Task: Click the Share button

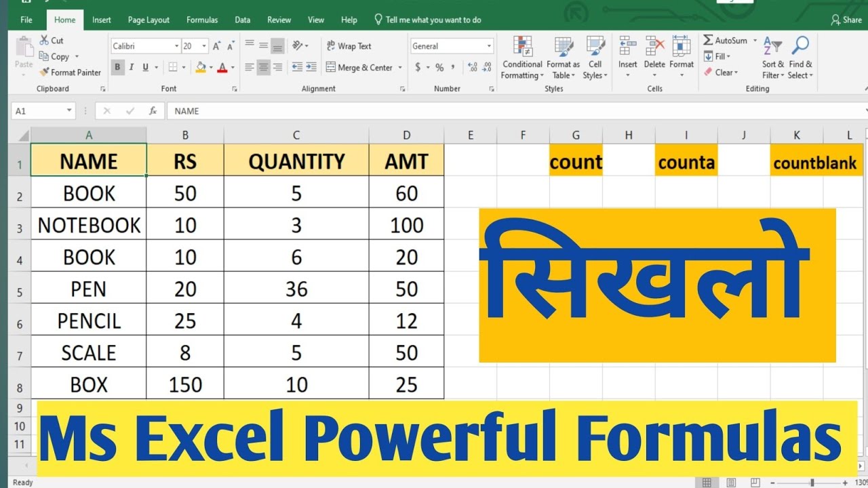Action: click(846, 20)
